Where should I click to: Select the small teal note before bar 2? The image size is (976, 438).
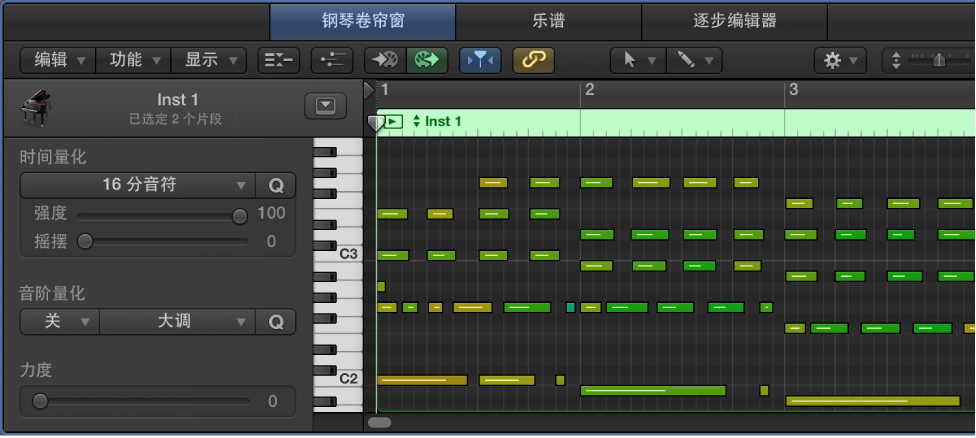tap(571, 307)
